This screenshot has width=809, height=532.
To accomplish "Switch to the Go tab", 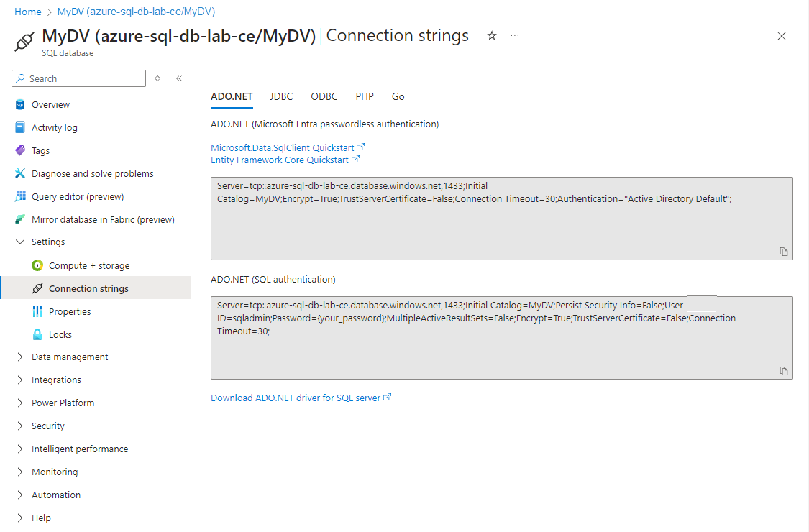I will (398, 96).
